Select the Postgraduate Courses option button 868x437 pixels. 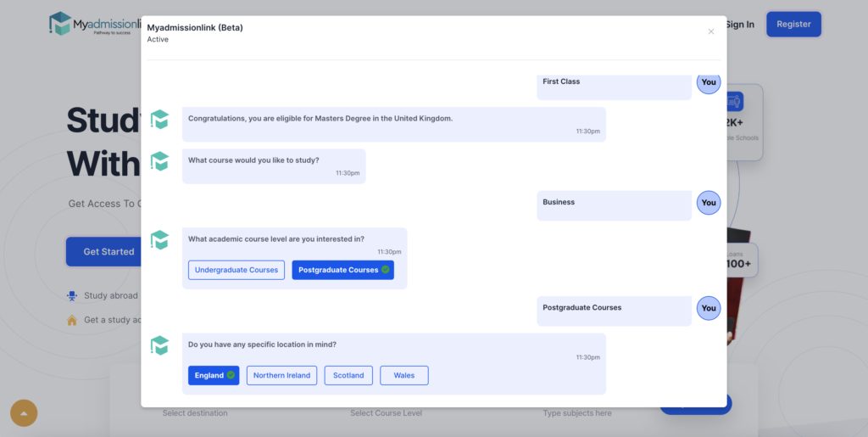tap(342, 270)
